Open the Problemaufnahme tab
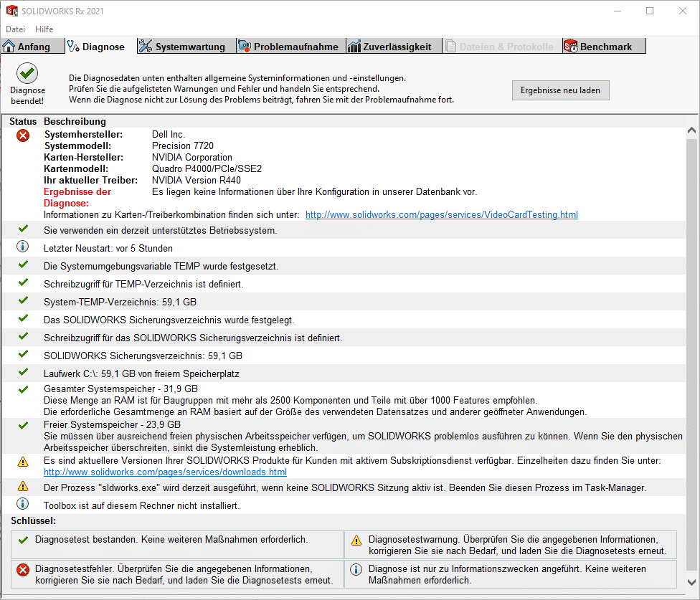This screenshot has width=700, height=600. click(x=288, y=47)
